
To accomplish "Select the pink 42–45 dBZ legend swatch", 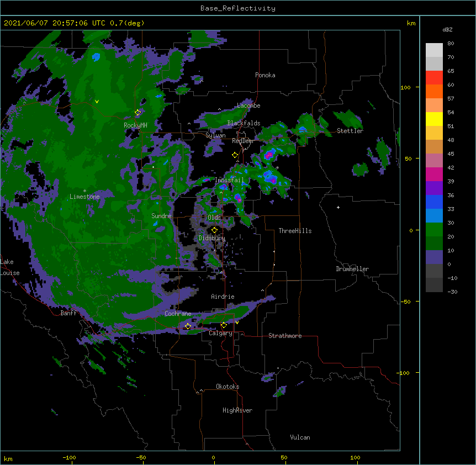I will click(x=434, y=161).
